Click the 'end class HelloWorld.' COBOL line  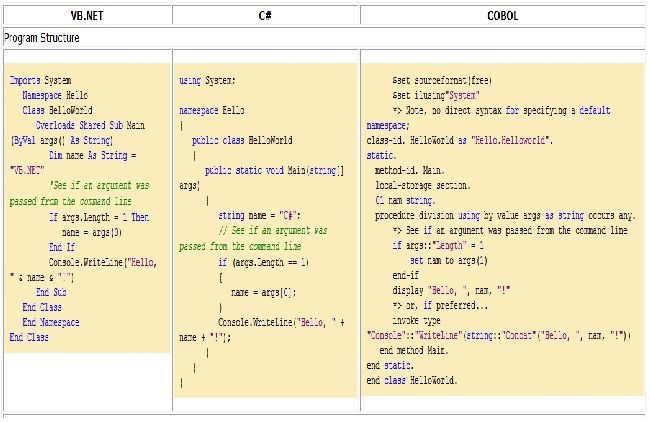[412, 381]
